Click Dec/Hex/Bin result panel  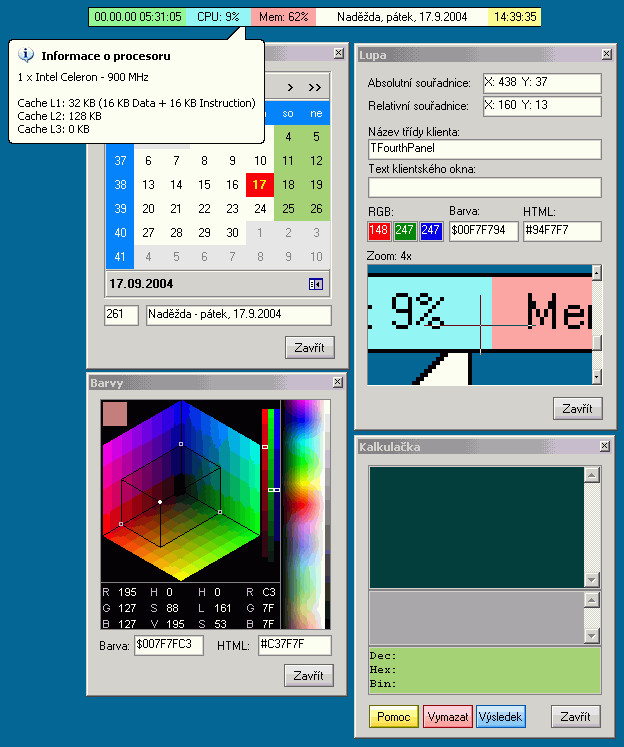[x=485, y=670]
